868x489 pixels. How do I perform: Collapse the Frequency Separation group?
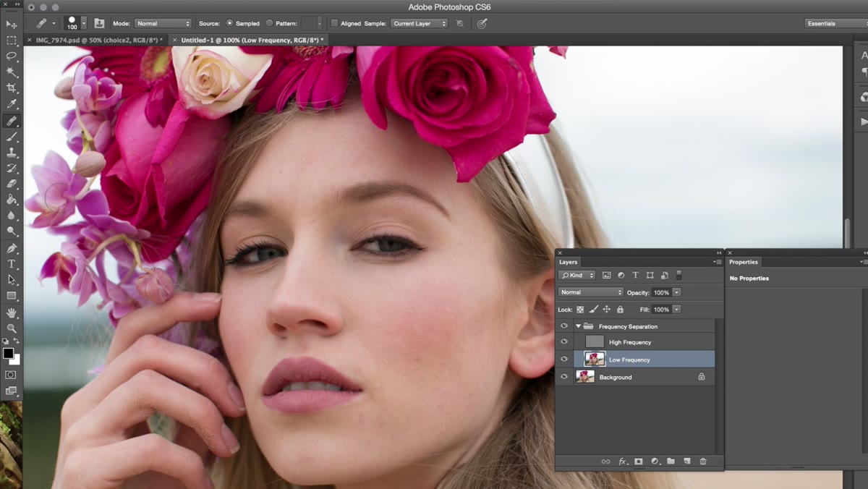point(578,326)
